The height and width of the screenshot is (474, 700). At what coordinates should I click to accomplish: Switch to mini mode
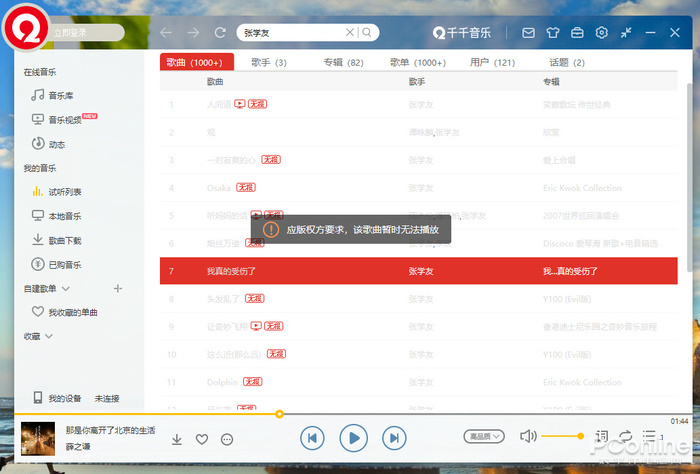[x=626, y=33]
